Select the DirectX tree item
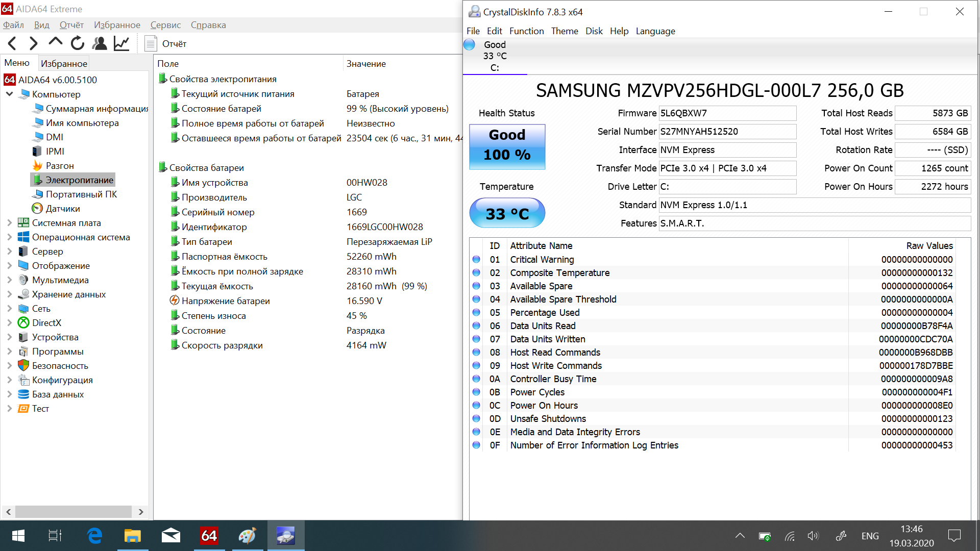This screenshot has height=551, width=980. tap(40, 322)
